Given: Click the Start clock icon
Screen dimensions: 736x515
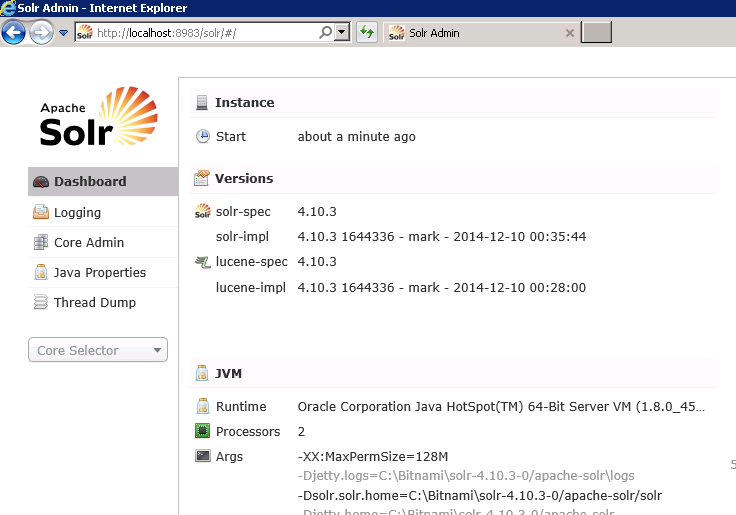Looking at the screenshot, I should pos(203,136).
